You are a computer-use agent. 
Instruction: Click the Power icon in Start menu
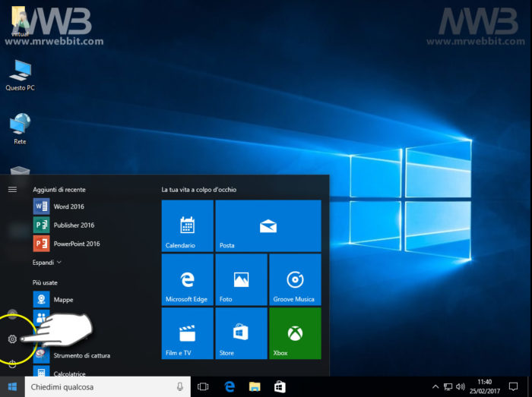point(12,364)
